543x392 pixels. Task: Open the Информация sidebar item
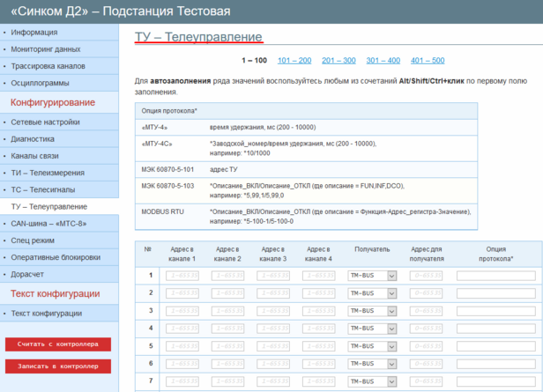click(35, 33)
